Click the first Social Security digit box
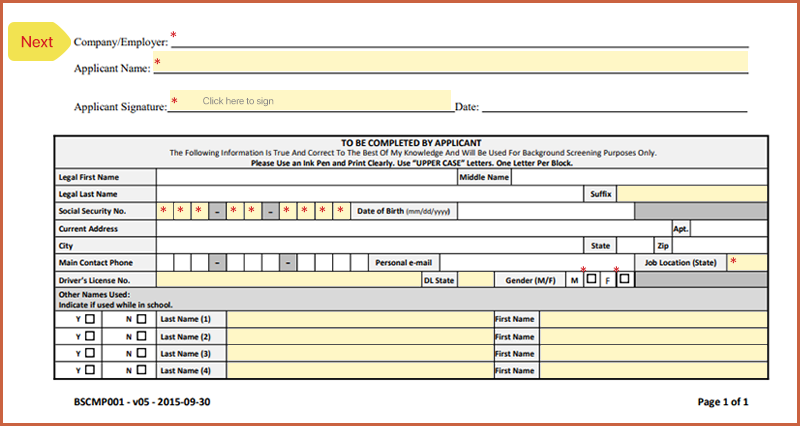Screen dimensions: 800x426 click(x=165, y=211)
